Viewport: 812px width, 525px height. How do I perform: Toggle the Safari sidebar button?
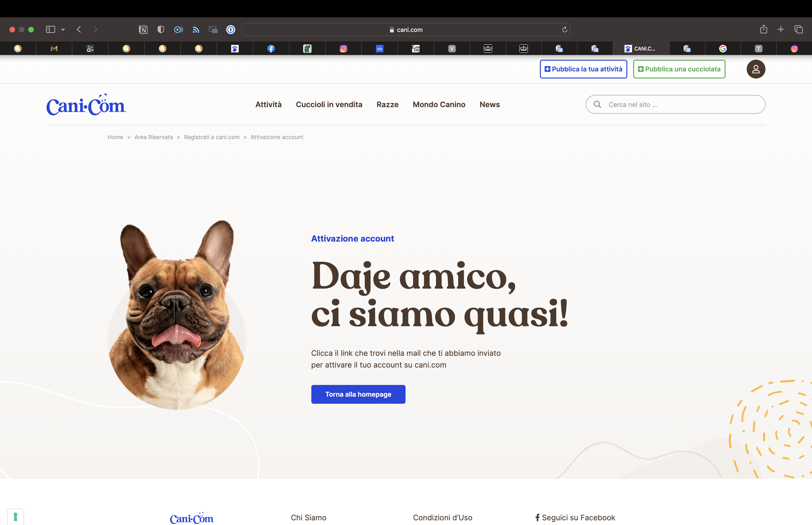coord(51,30)
